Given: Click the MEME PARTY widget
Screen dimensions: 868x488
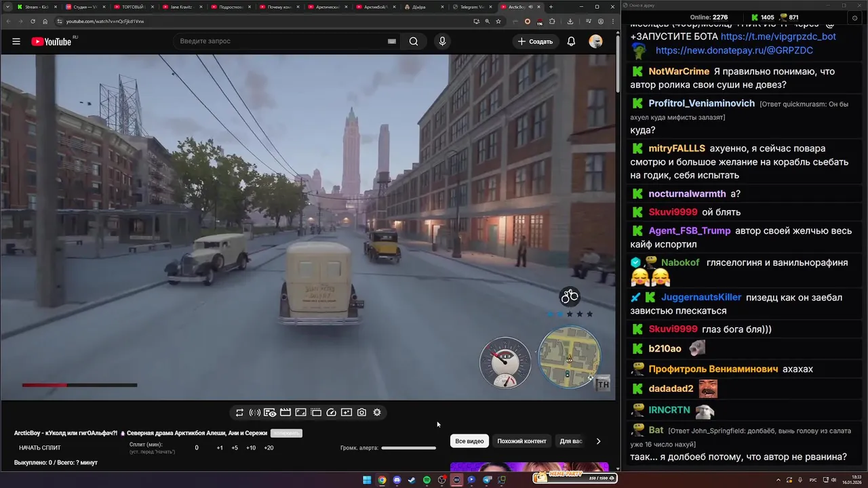Looking at the screenshot, I should click(575, 478).
